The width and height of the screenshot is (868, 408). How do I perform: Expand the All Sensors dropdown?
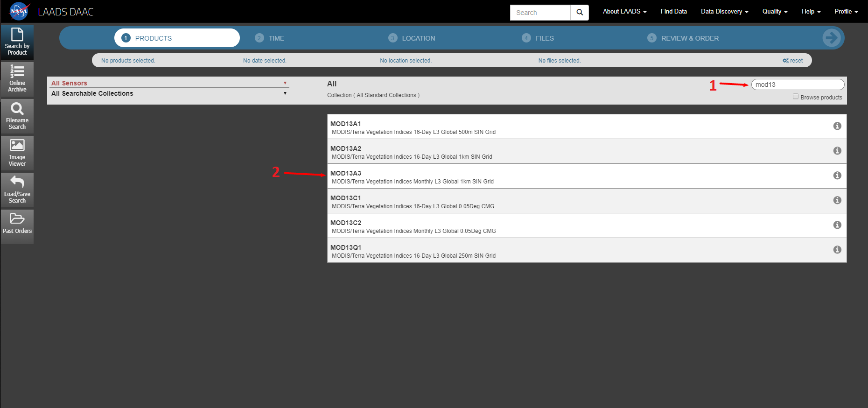pos(169,83)
